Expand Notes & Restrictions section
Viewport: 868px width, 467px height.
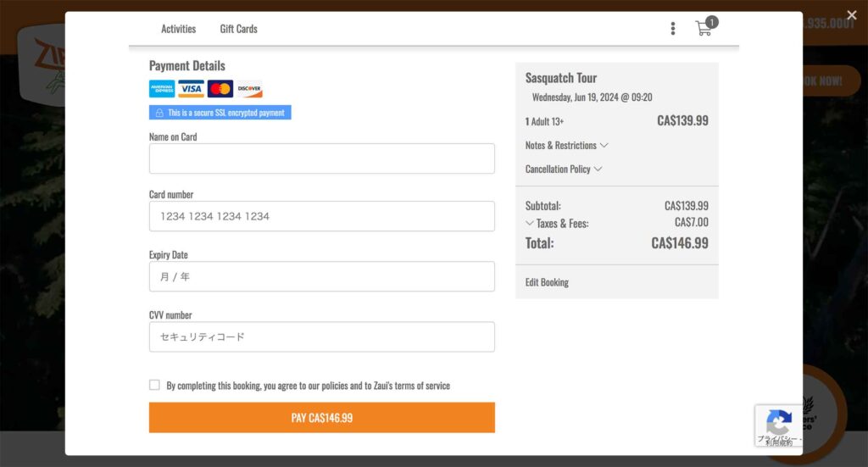click(566, 146)
